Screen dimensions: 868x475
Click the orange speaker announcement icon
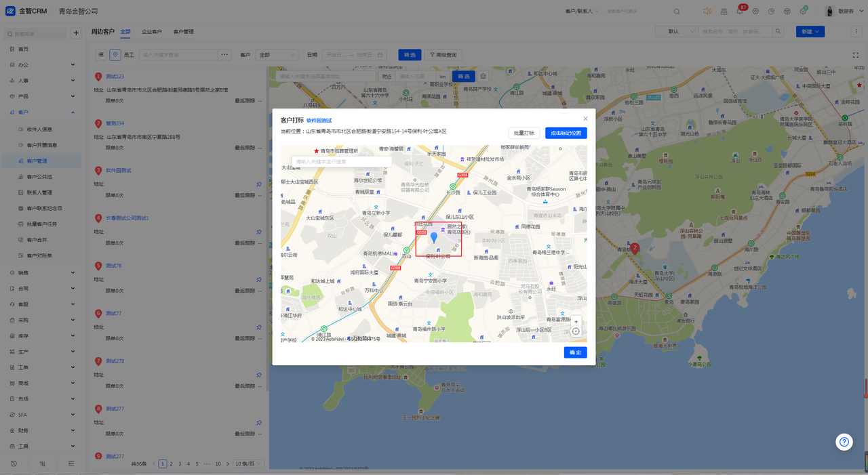coord(707,12)
